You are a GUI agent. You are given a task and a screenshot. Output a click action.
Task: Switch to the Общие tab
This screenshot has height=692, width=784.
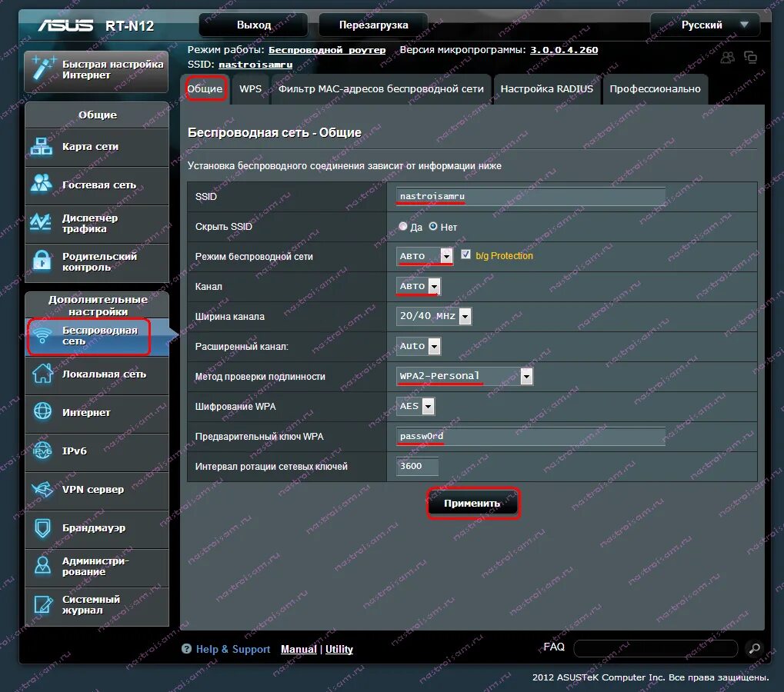pyautogui.click(x=205, y=89)
